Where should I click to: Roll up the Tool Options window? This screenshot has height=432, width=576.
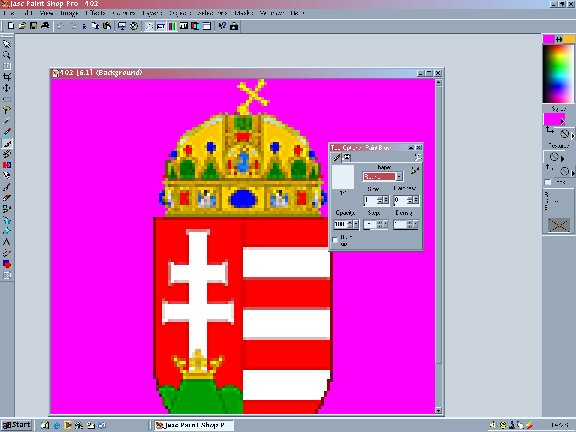tap(411, 147)
